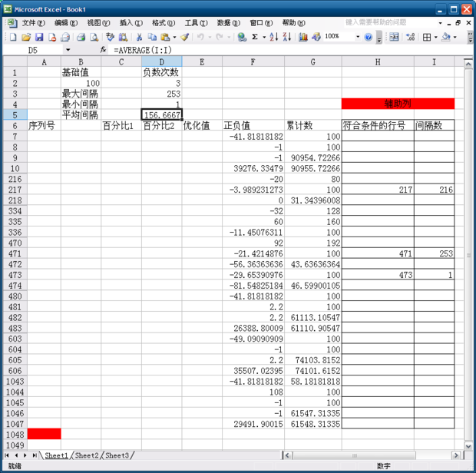Switch to the Sheet3 tab
The height and width of the screenshot is (473, 476).
(x=117, y=455)
